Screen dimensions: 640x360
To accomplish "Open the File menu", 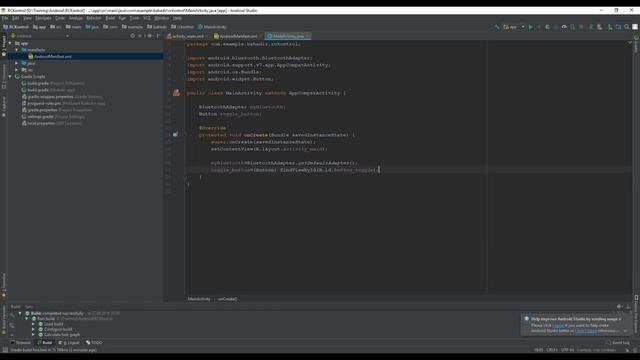I will click(x=5, y=18).
